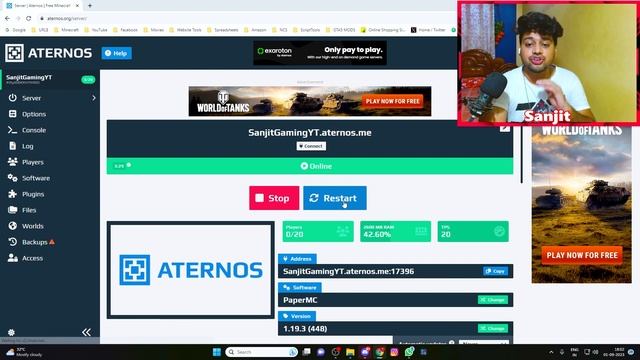Click the Worlds globe icon

click(x=13, y=226)
